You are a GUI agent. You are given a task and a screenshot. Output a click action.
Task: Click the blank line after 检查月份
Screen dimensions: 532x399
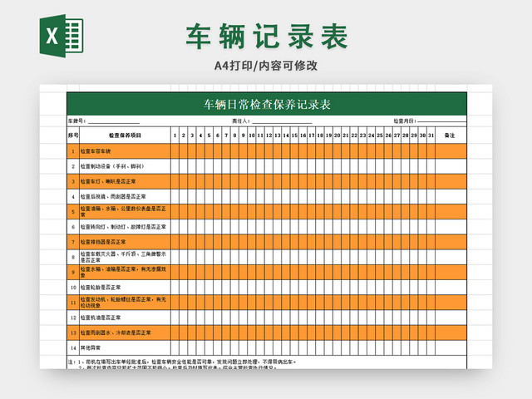click(x=441, y=121)
